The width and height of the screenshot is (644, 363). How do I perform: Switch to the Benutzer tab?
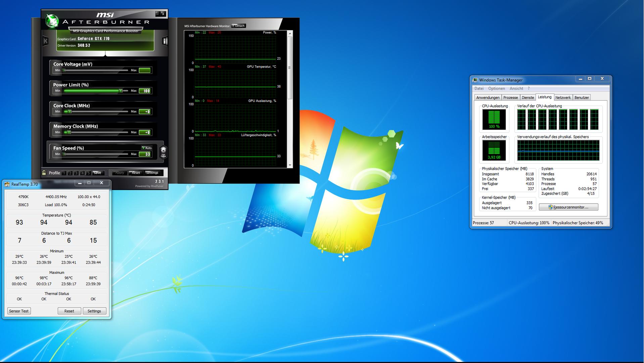(x=582, y=98)
